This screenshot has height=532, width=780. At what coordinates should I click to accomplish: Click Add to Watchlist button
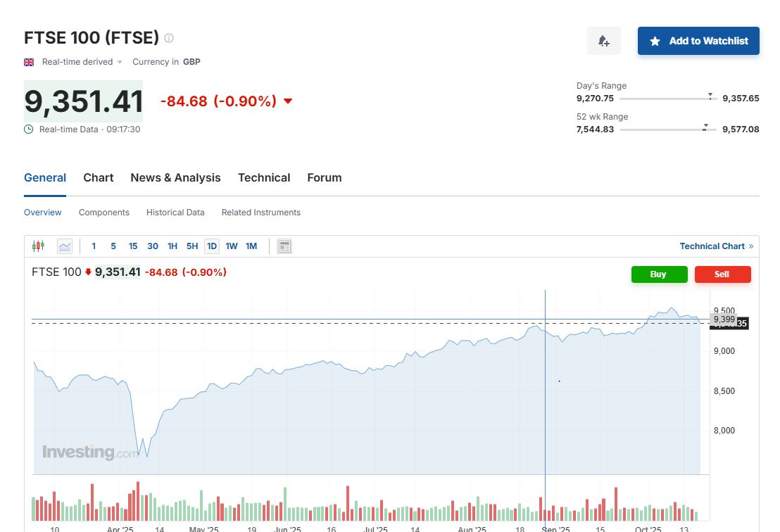point(698,41)
